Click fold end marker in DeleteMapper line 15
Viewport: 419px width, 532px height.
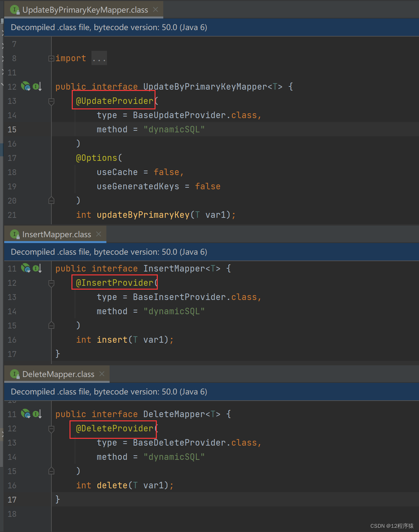[x=51, y=471]
